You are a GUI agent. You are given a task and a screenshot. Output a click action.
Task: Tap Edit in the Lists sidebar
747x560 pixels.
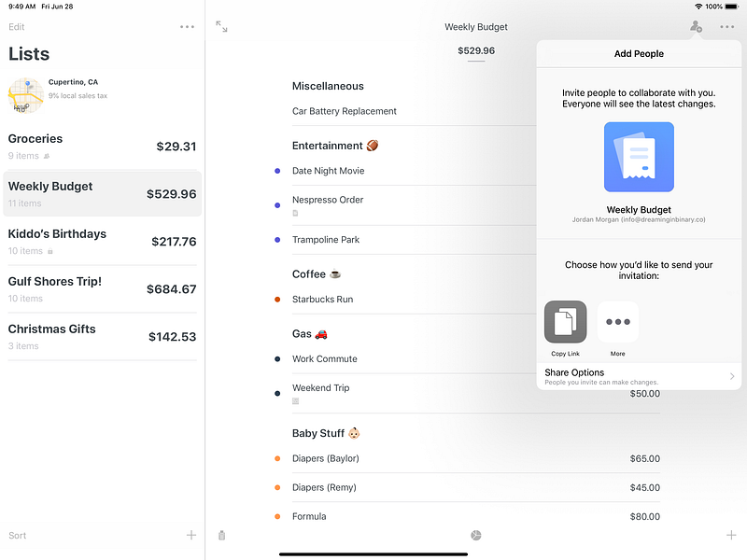(16, 27)
